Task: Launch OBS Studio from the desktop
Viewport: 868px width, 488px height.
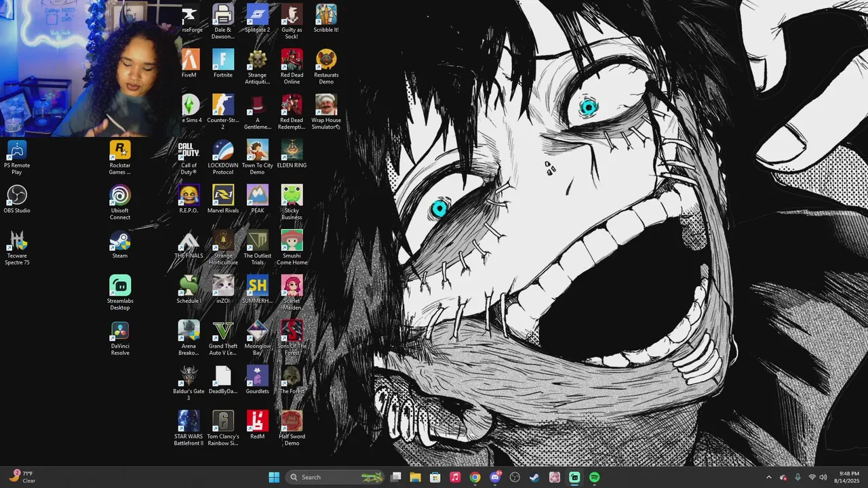Action: click(x=17, y=199)
